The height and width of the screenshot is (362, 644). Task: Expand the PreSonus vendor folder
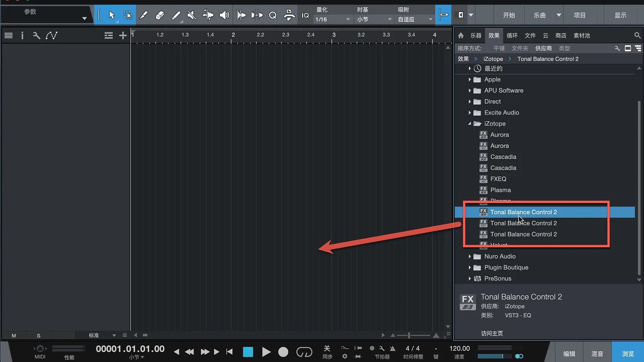[470, 278]
